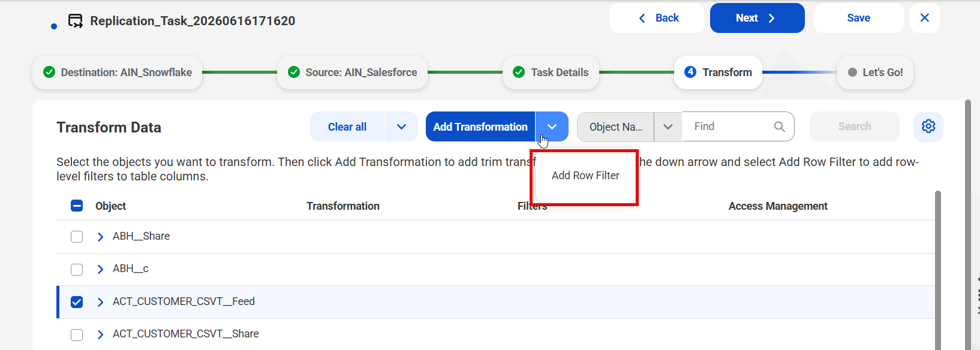Click the page's outer vertical scrollbar
The width and height of the screenshot is (980, 350).
pos(967,225)
